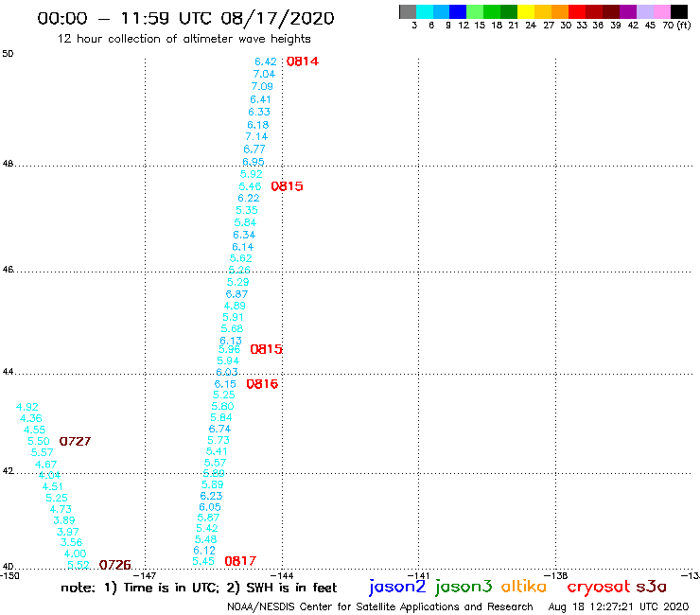This screenshot has width=700, height=615.
Task: Click the 4.67 wave height value
Action: pyautogui.click(x=46, y=465)
